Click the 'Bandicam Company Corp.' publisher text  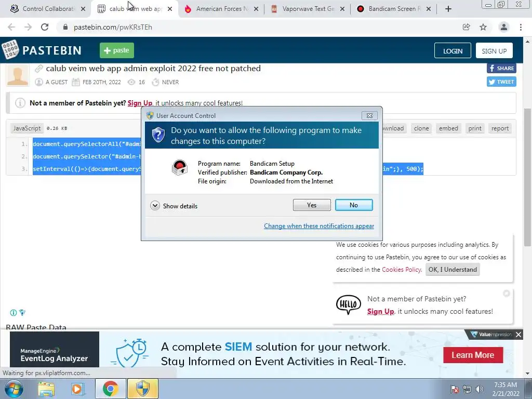(x=286, y=172)
